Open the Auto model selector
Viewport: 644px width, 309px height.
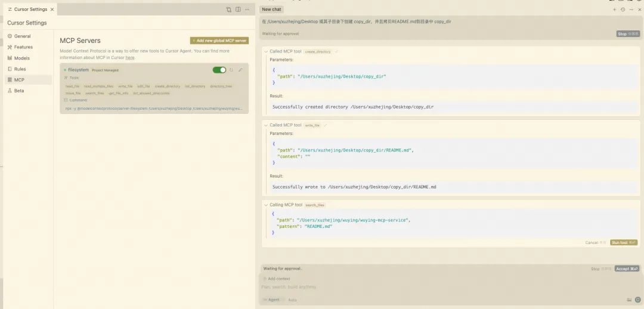click(292, 299)
